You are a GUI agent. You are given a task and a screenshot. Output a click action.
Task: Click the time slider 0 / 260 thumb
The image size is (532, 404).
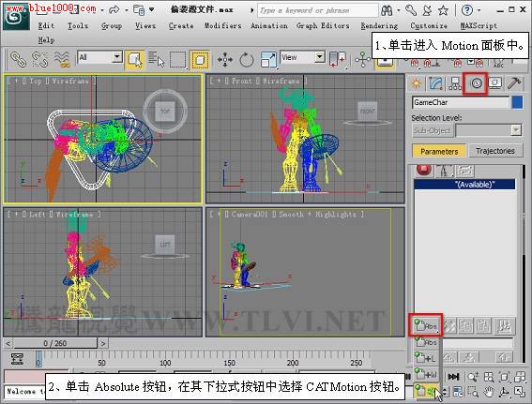[55, 343]
